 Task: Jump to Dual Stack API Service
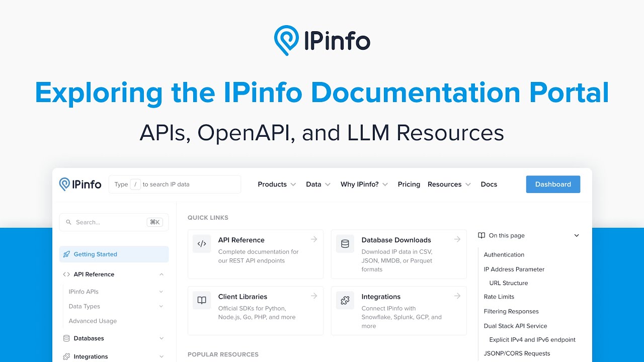515,326
